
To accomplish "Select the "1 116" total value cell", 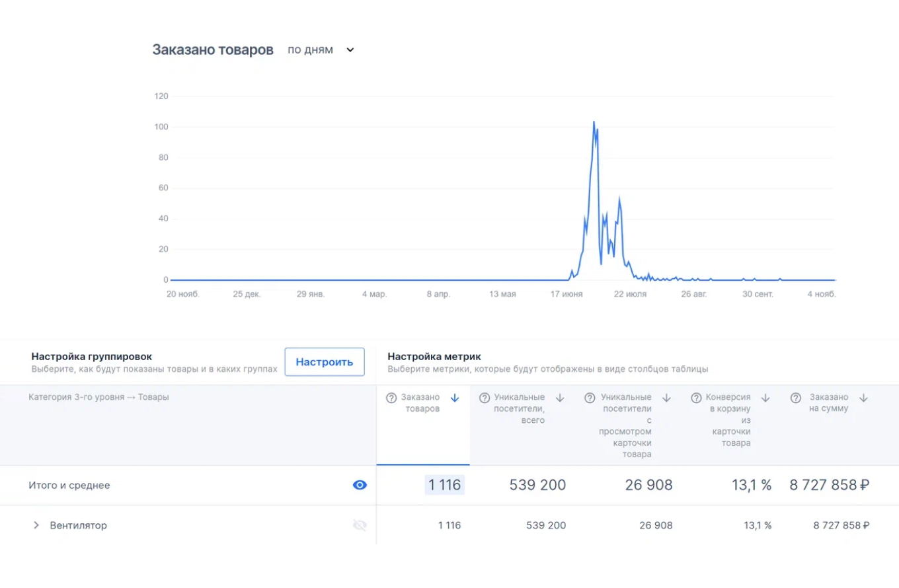I will point(444,484).
